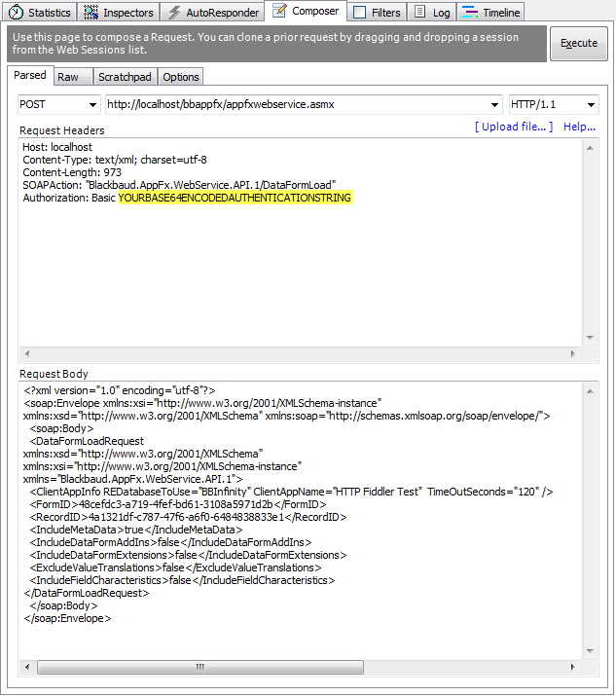
Task: Click the Upload file link
Action: coord(514,128)
